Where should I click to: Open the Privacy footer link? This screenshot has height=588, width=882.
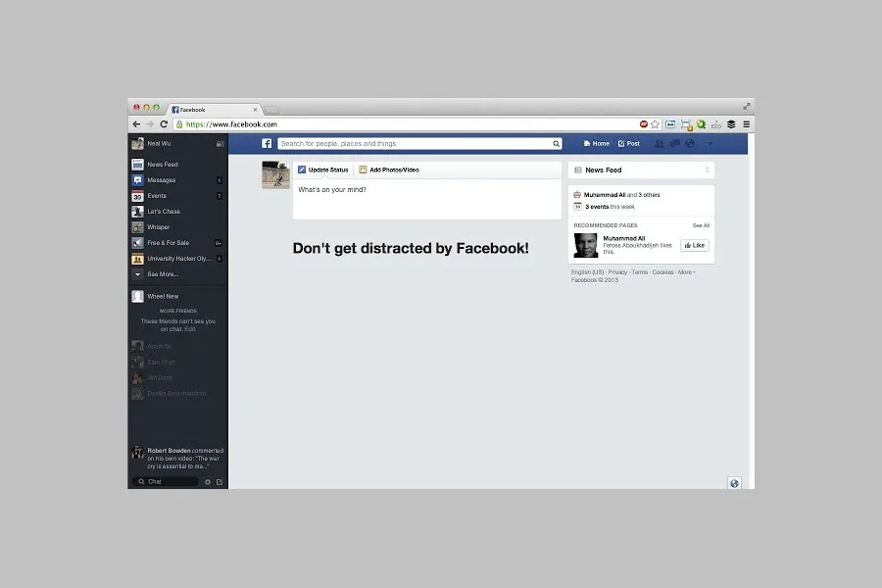point(617,272)
